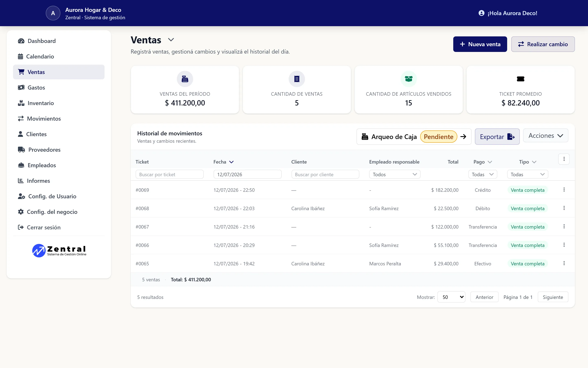This screenshot has height=368, width=588.
Task: Click the Nueva venta button
Action: pyautogui.click(x=480, y=44)
